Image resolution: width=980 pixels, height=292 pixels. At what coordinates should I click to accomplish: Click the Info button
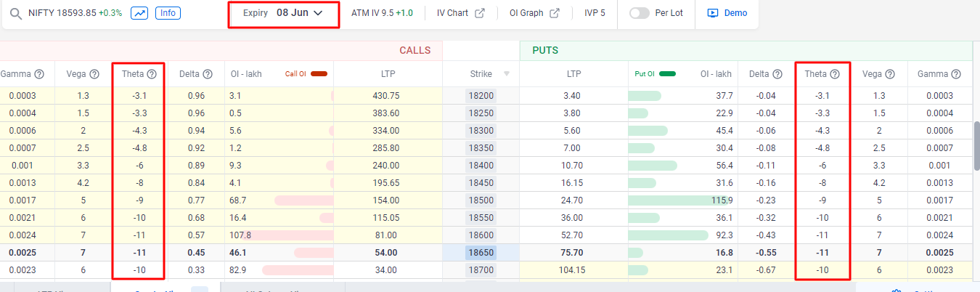click(168, 13)
